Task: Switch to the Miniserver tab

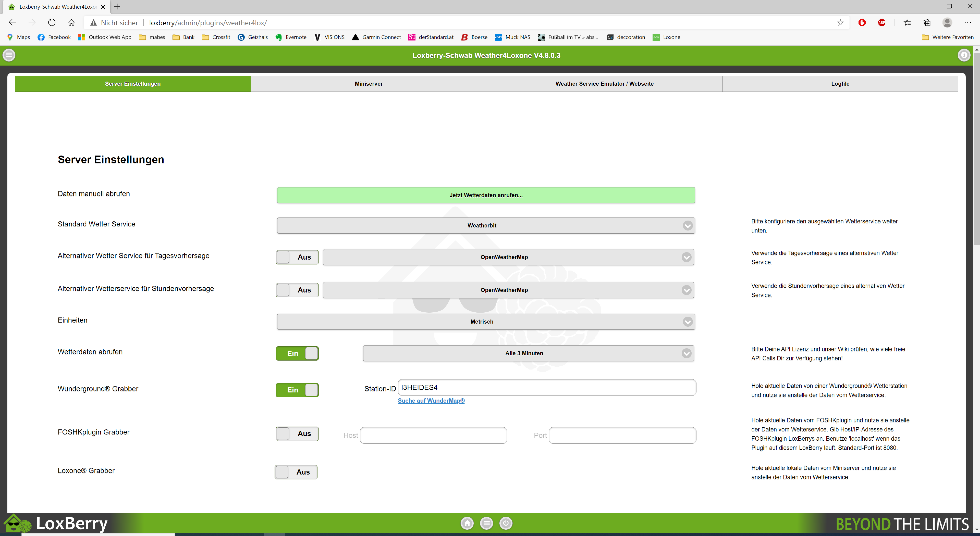Action: [x=368, y=84]
